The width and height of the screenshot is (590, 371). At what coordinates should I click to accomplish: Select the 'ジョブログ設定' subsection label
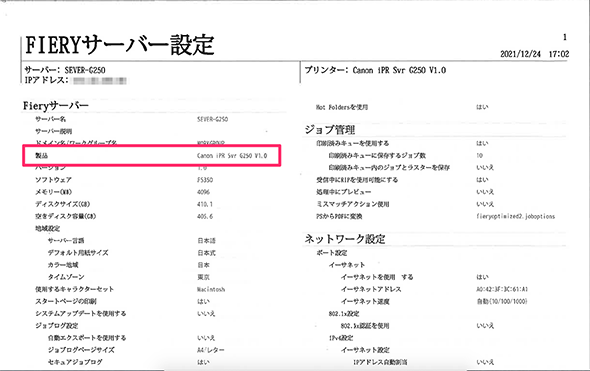click(56, 325)
